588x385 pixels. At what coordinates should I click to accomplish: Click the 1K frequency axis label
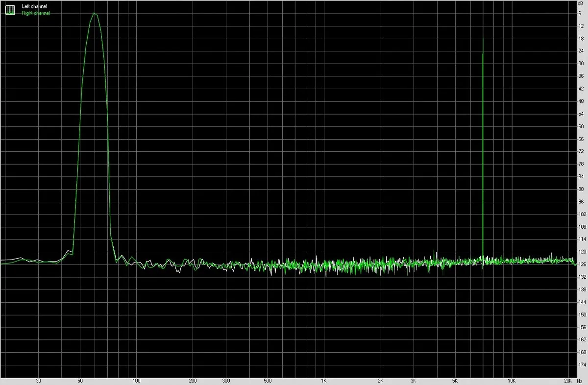(x=324, y=381)
